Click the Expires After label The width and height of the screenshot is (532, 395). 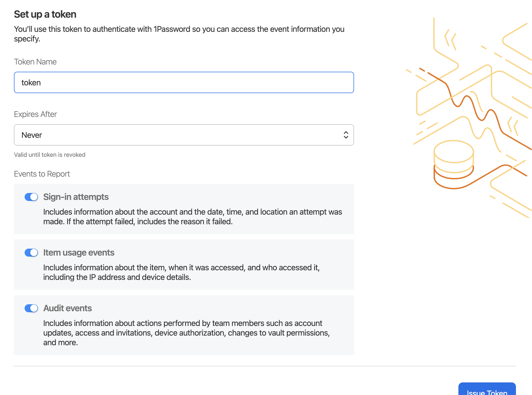pos(35,114)
